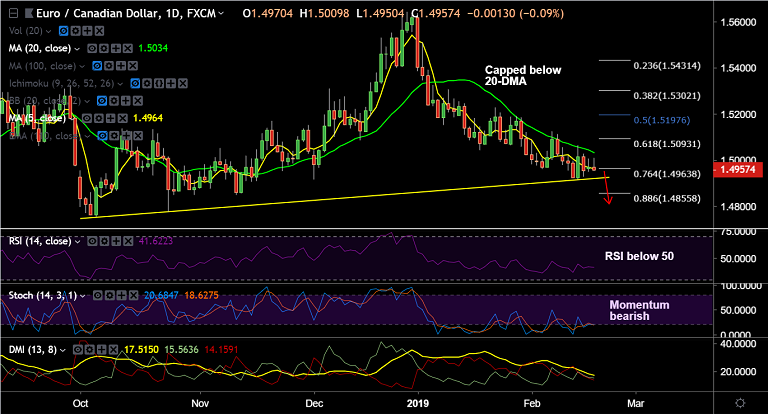Show MA (100, close) via eye toggle
The image size is (768, 415).
97,66
